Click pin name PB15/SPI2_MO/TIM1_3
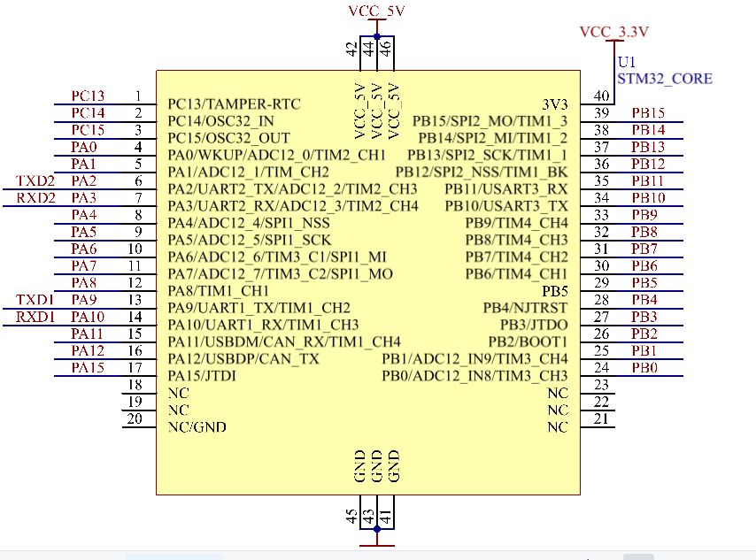 490,121
